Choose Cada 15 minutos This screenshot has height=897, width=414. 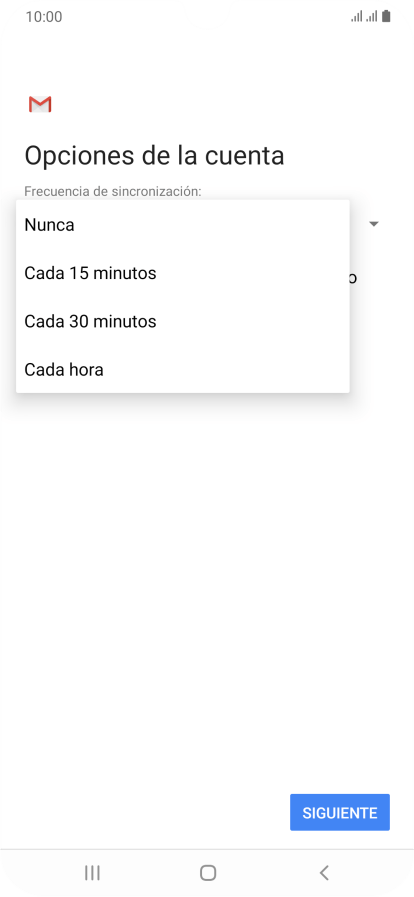(183, 273)
